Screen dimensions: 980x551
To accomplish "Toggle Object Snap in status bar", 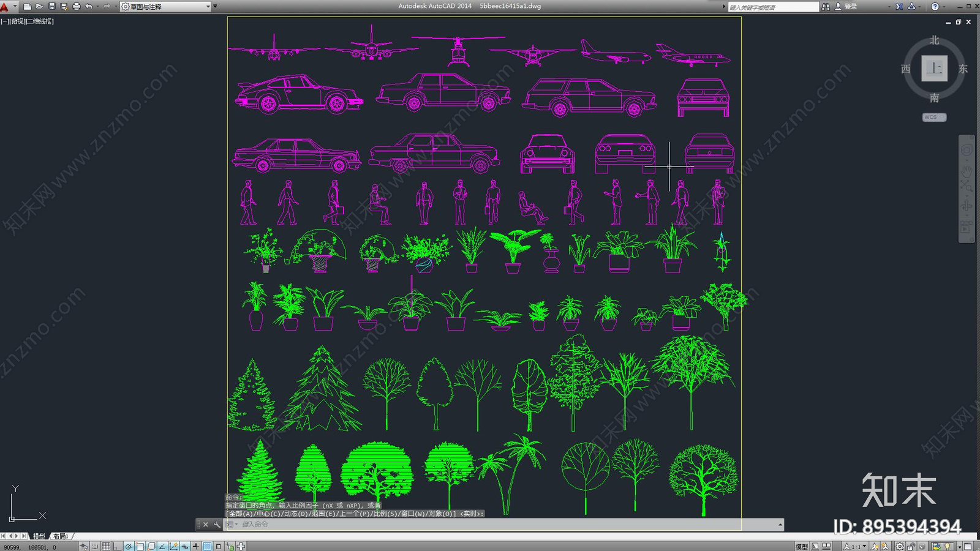I will (x=140, y=546).
